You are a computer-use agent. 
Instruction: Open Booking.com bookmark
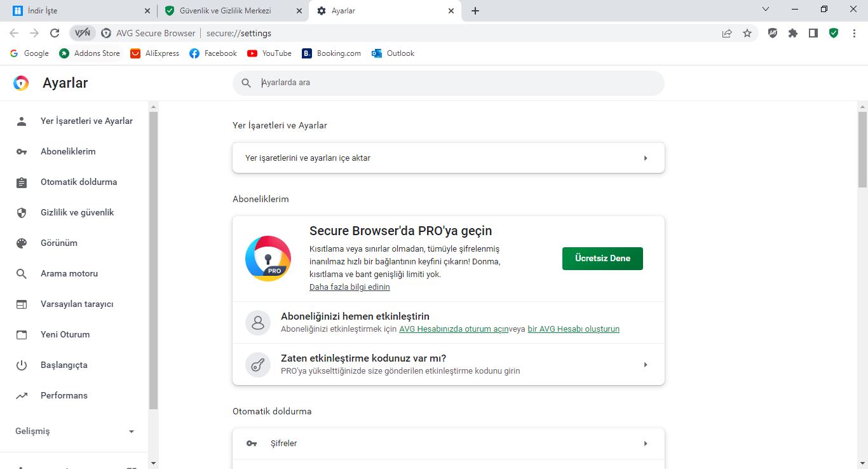click(x=332, y=53)
